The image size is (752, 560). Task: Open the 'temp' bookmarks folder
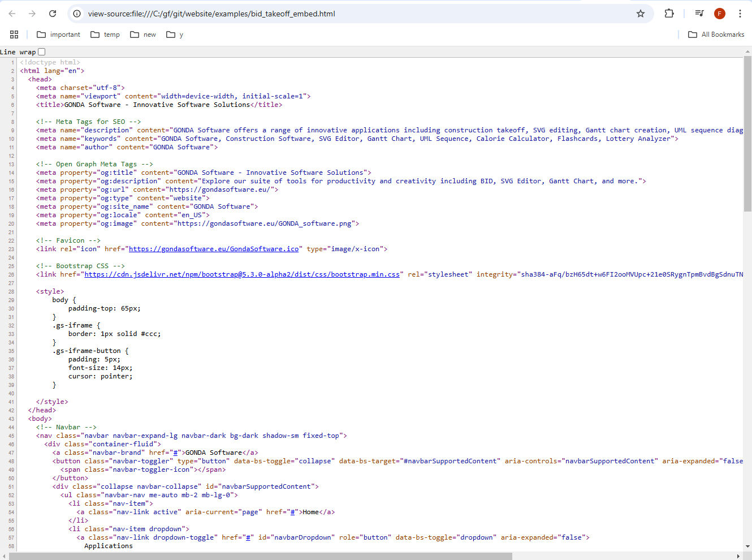tap(106, 35)
